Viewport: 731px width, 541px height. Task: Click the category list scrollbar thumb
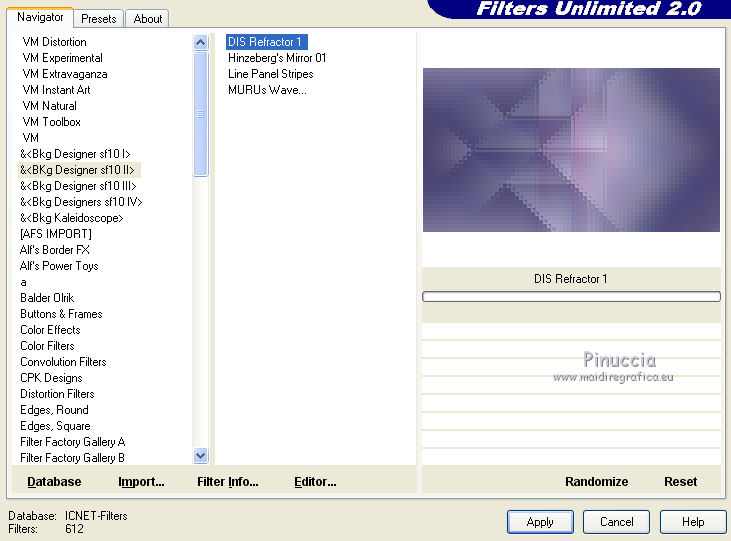(200, 114)
